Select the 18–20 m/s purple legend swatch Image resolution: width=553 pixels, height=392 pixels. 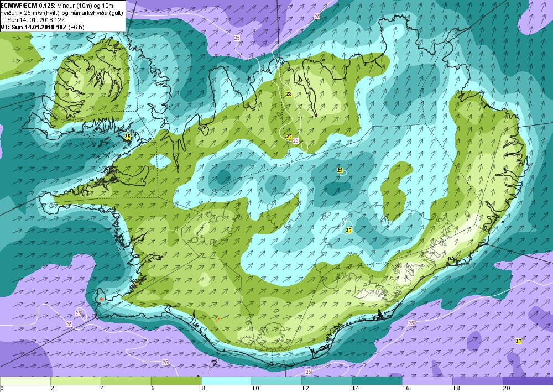[x=478, y=381]
